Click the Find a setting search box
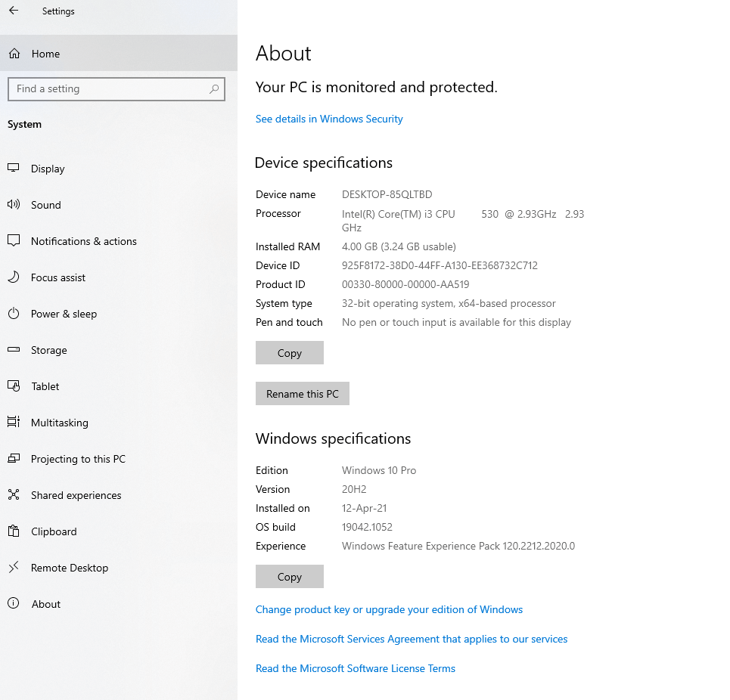 point(116,89)
